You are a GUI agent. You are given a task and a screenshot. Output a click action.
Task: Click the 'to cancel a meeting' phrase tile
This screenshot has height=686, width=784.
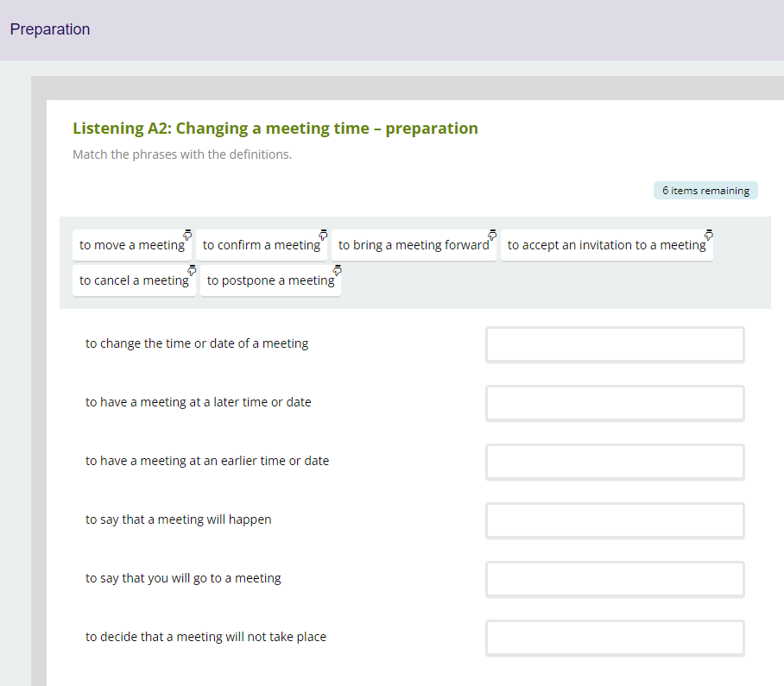(134, 280)
